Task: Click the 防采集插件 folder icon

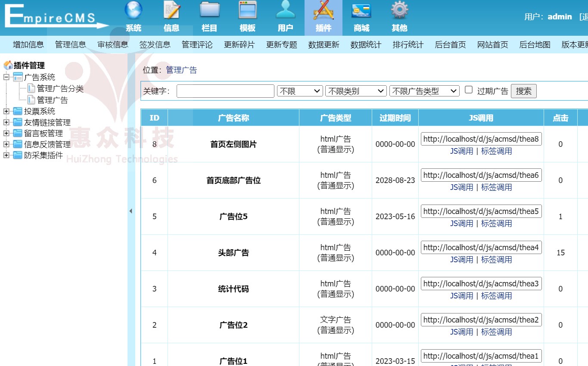Action: pos(18,155)
